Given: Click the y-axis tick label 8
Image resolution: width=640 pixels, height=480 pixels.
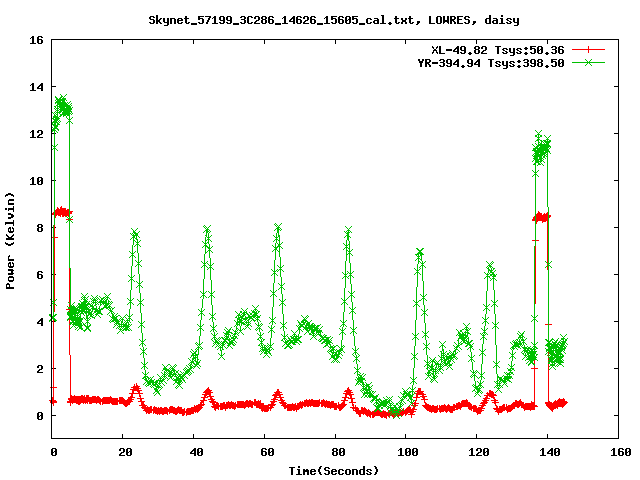Looking at the screenshot, I should (40, 228).
